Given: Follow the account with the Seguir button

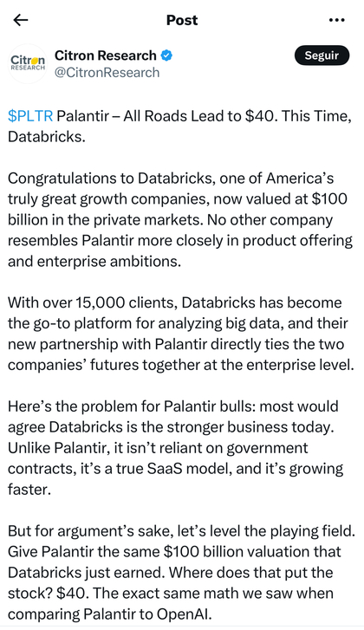Looking at the screenshot, I should 322,55.
